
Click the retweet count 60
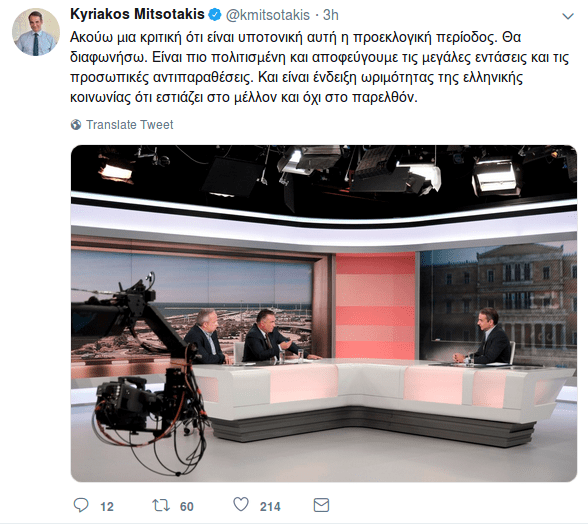pyautogui.click(x=187, y=507)
